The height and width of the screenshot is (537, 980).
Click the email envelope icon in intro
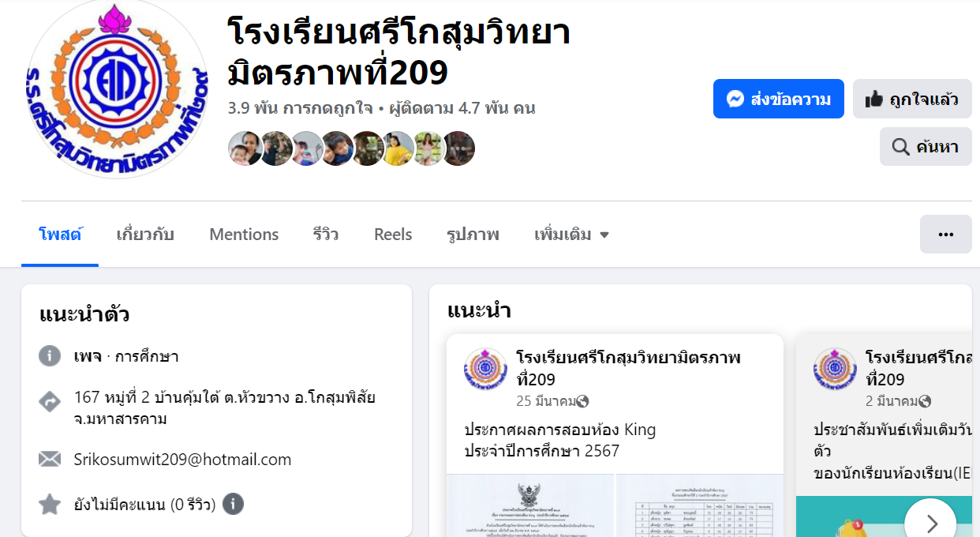(x=50, y=460)
